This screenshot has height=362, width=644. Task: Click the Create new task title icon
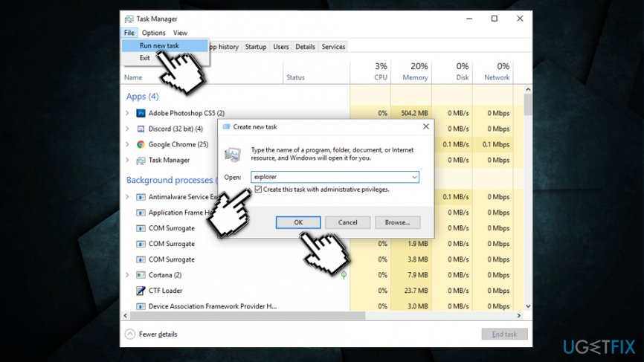click(x=226, y=127)
